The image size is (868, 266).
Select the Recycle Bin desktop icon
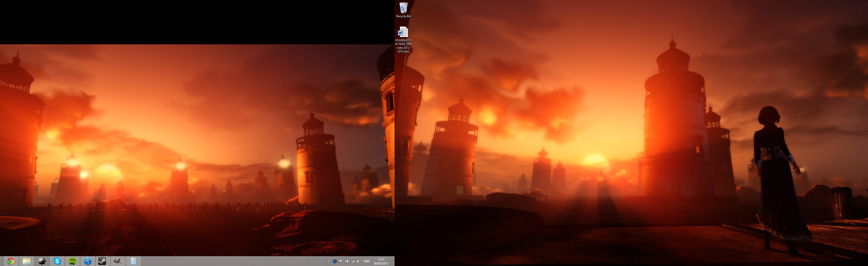pyautogui.click(x=403, y=10)
